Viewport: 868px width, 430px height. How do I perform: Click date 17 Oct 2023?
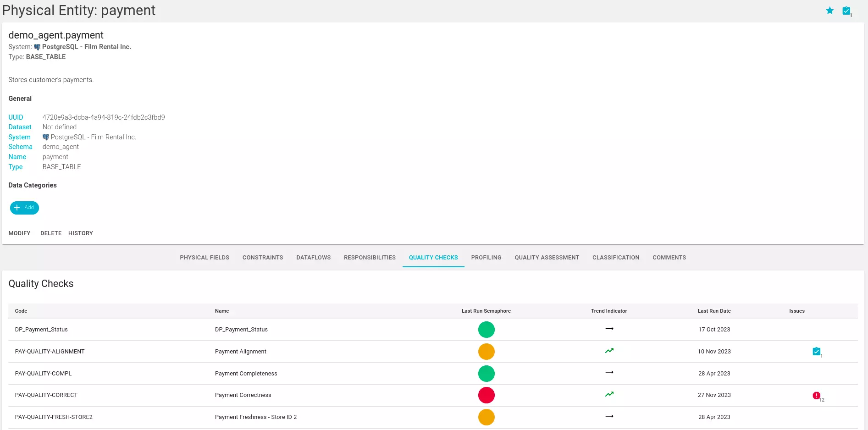pos(714,330)
